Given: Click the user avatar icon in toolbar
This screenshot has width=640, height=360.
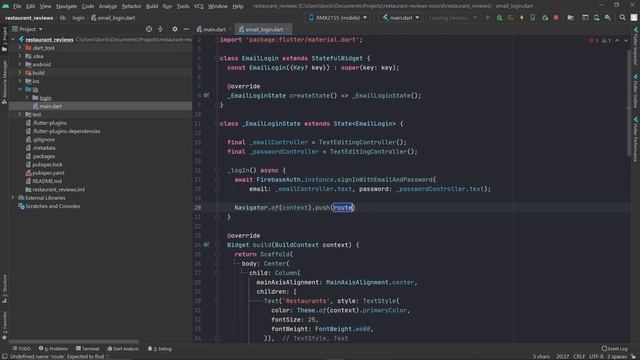Looking at the screenshot, I should click(x=634, y=18).
